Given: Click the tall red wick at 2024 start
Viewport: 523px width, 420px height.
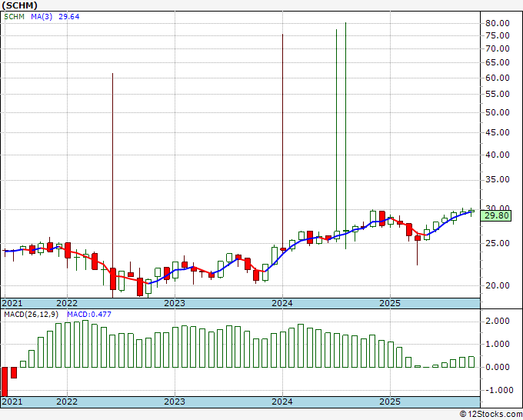Looking at the screenshot, I should click(282, 140).
